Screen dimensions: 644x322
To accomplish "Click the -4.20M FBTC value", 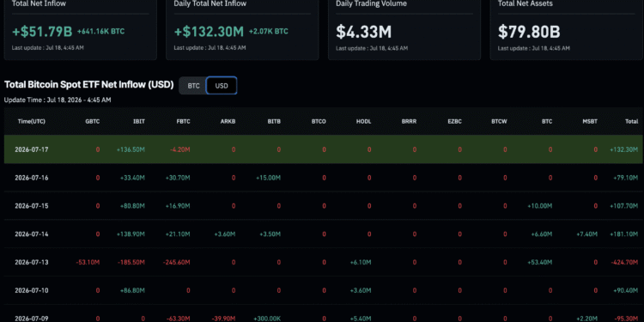I will click(x=180, y=149).
